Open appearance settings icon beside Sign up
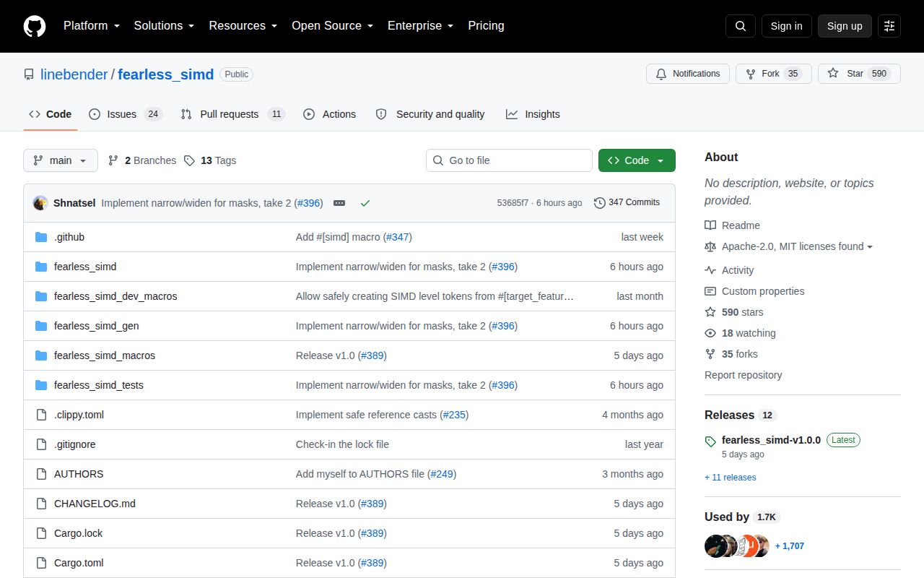 [x=889, y=26]
